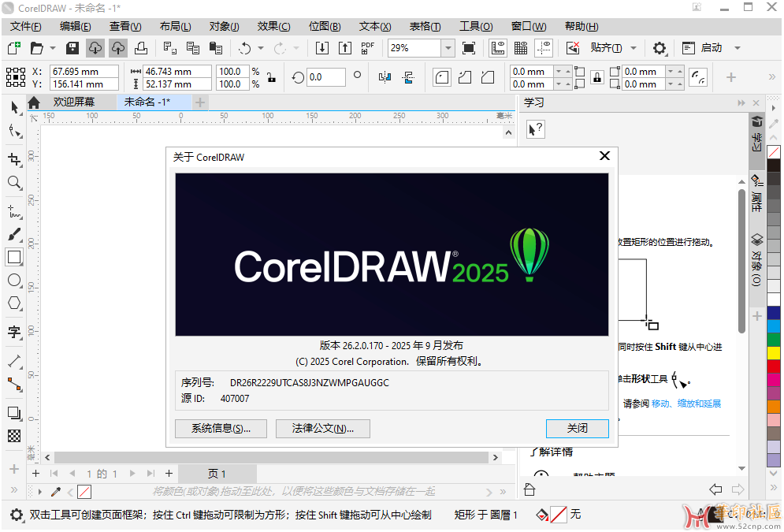
Task: Select the Text tool
Action: 14,332
